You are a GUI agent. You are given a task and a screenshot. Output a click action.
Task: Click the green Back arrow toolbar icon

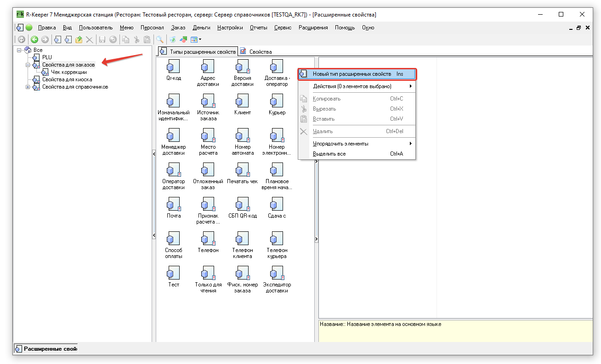point(34,40)
